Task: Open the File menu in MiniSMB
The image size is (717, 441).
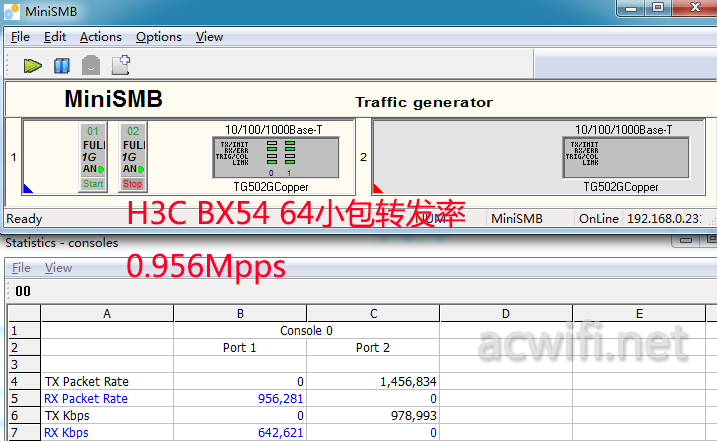Action: [x=21, y=37]
